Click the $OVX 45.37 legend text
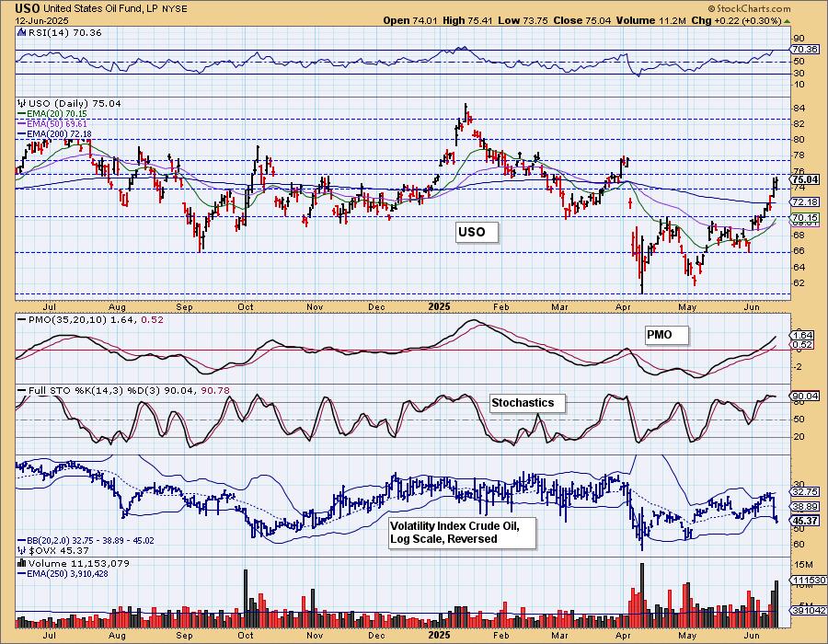Image resolution: width=828 pixels, height=644 pixels. 58,550
